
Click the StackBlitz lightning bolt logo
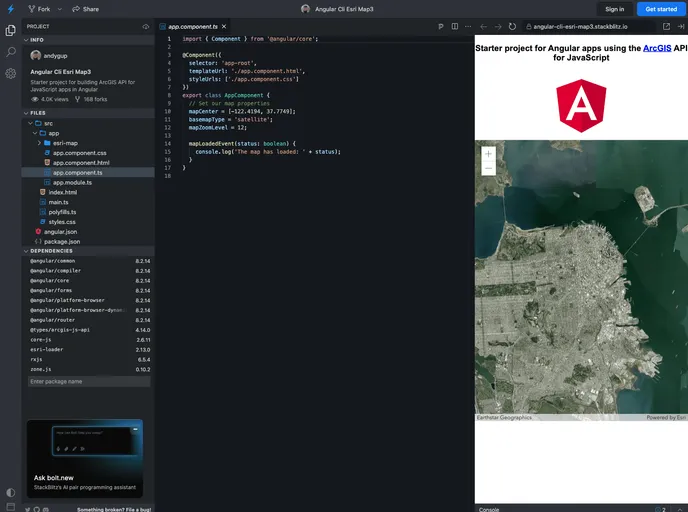coord(11,9)
